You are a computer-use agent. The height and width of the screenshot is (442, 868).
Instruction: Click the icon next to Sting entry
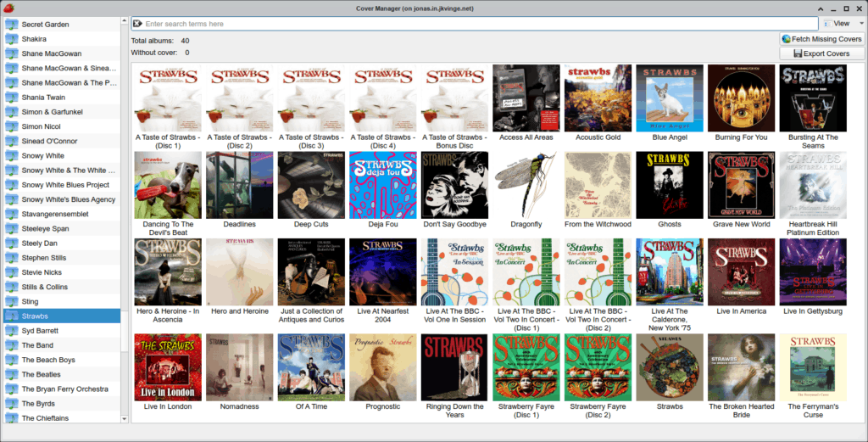tap(12, 301)
